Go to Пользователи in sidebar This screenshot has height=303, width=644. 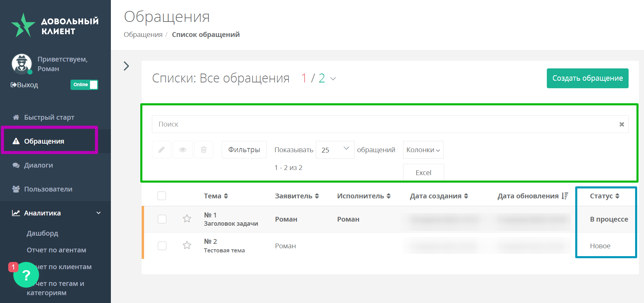coord(48,189)
